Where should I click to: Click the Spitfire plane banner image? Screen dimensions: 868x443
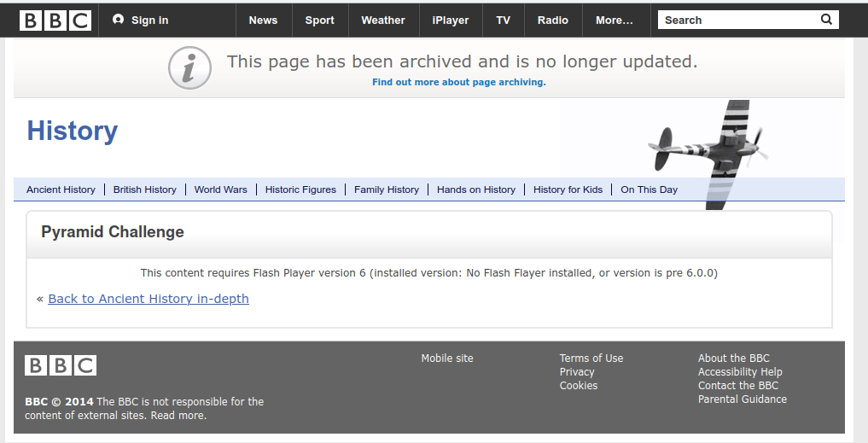[x=708, y=154]
